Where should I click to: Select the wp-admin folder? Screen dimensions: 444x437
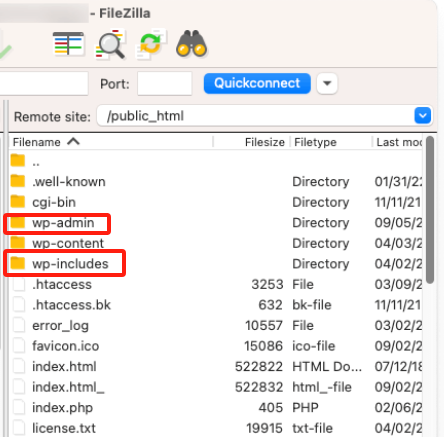[216, 223]
